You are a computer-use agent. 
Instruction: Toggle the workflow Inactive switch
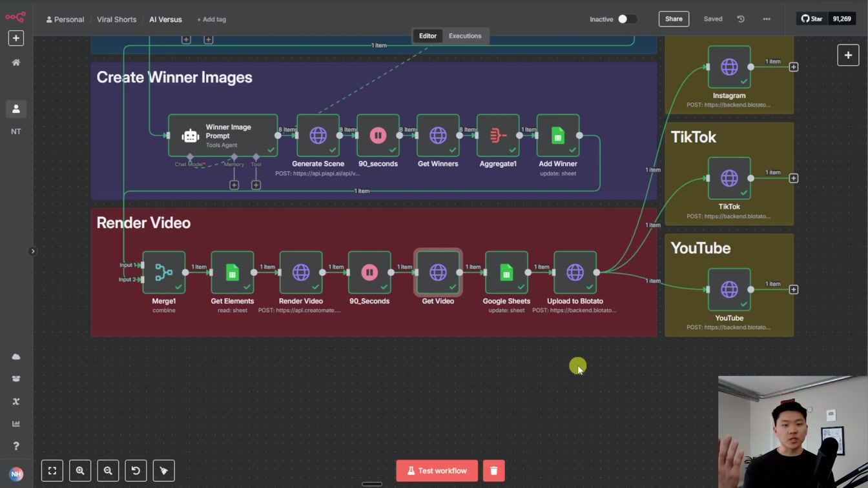click(x=626, y=19)
